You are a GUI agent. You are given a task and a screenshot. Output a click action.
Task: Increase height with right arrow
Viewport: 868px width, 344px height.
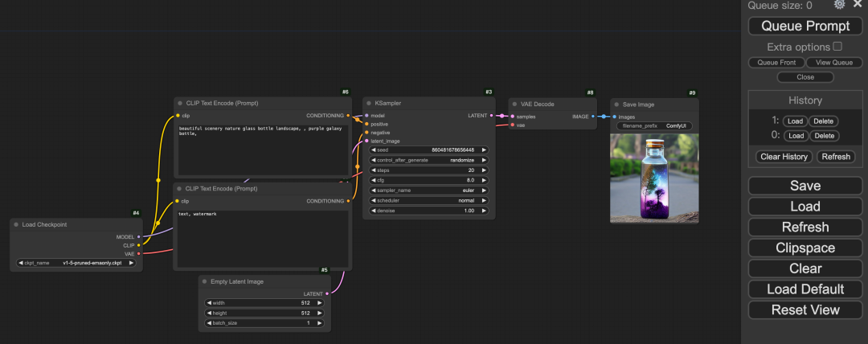tap(319, 313)
